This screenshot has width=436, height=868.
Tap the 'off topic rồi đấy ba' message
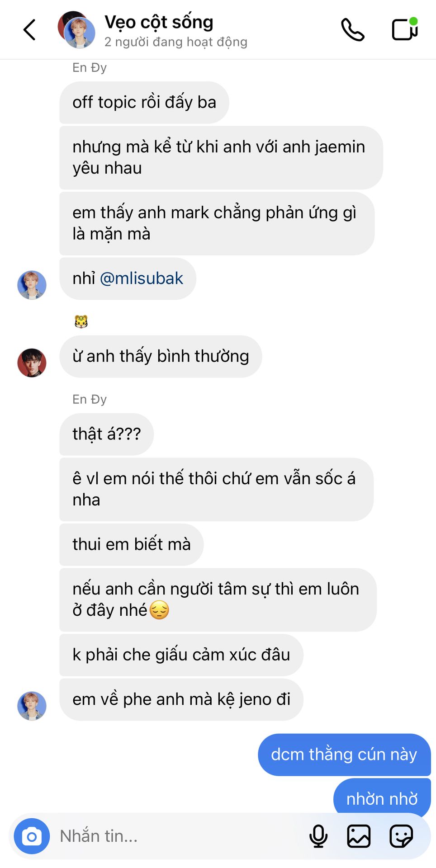click(144, 103)
